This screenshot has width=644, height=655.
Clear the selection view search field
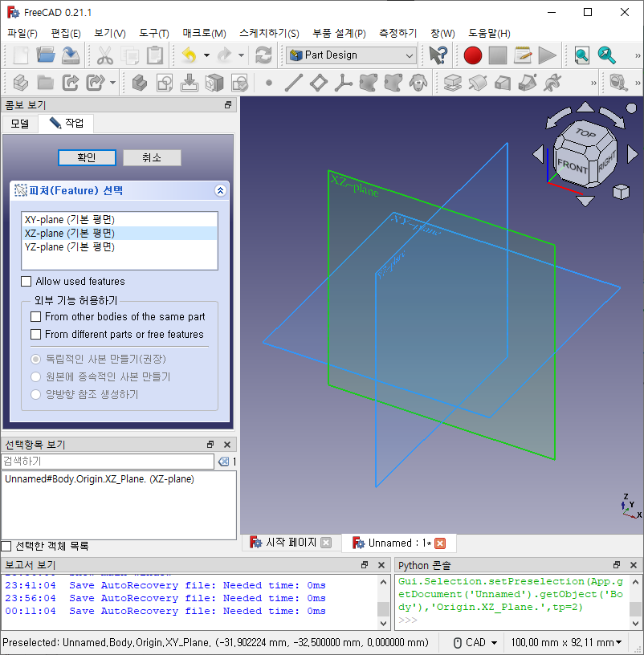point(223,462)
